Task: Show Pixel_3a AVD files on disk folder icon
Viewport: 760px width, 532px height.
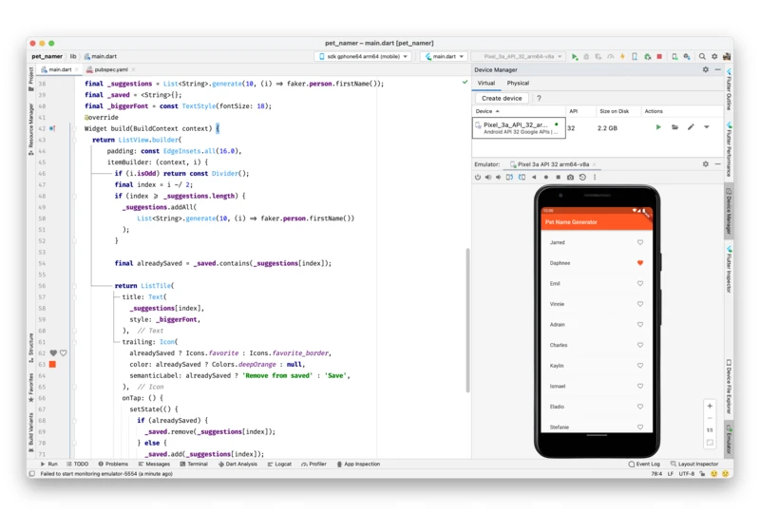Action: (x=674, y=127)
